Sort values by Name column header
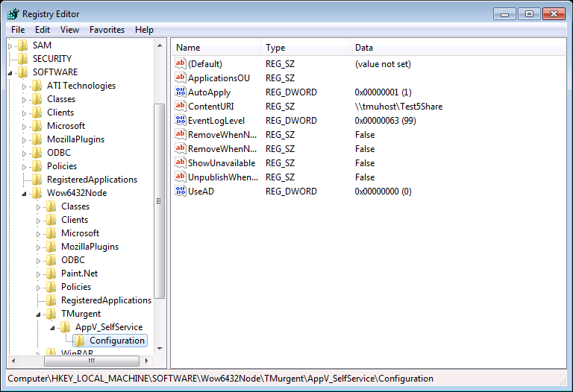This screenshot has height=392, width=573. [x=216, y=48]
